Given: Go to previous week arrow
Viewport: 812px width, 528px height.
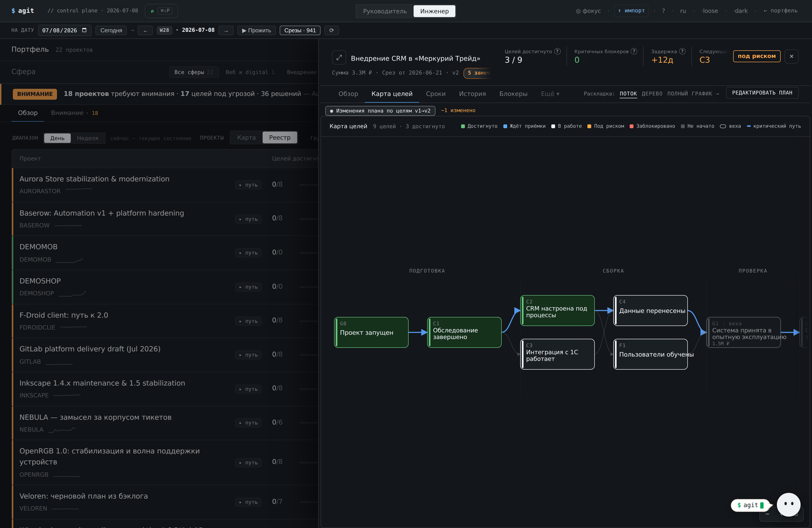Looking at the screenshot, I should (x=145, y=30).
